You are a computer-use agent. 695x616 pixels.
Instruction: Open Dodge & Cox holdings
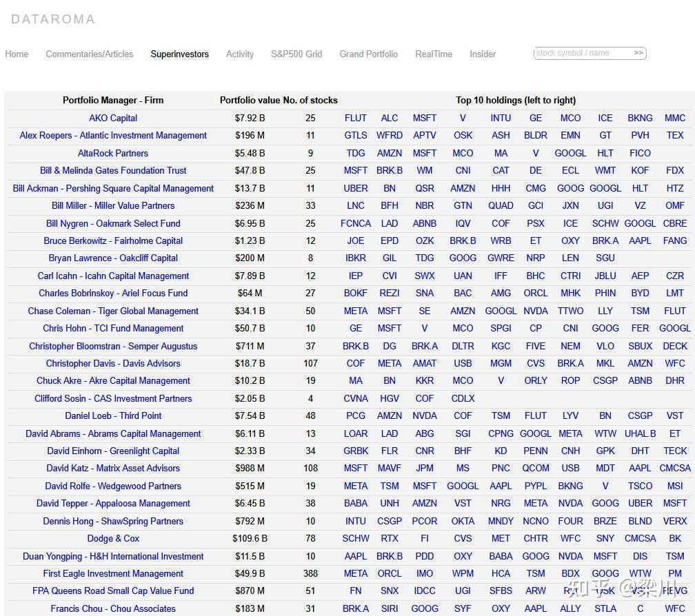pos(113,539)
